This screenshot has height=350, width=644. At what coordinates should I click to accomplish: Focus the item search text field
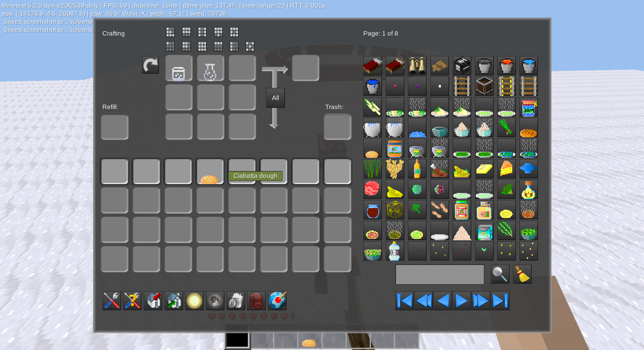pos(440,274)
